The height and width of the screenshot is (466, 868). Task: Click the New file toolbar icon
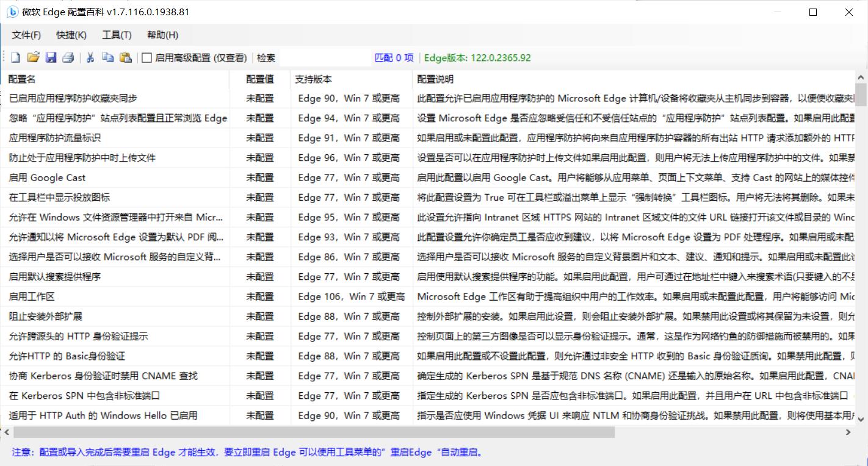click(15, 58)
